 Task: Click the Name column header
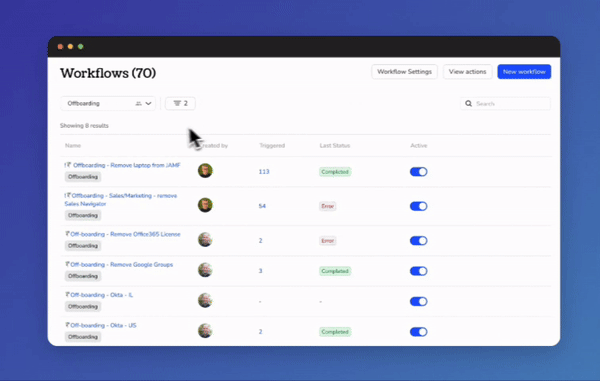tap(73, 145)
